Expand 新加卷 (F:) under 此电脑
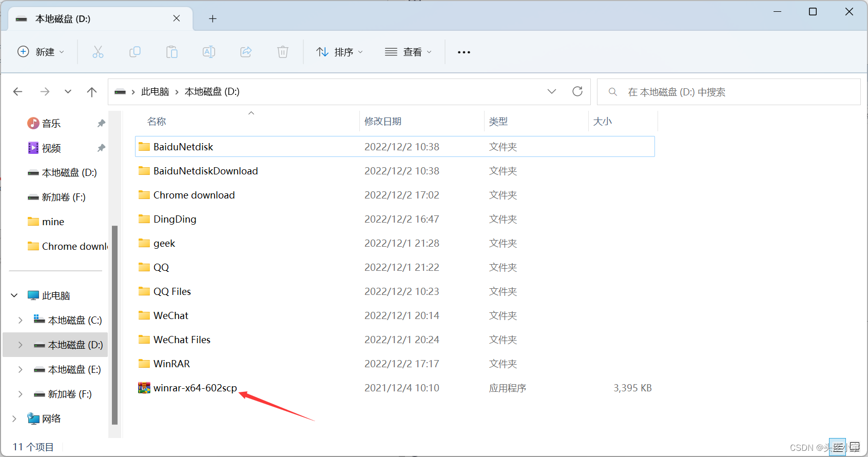This screenshot has width=868, height=457. (21, 394)
